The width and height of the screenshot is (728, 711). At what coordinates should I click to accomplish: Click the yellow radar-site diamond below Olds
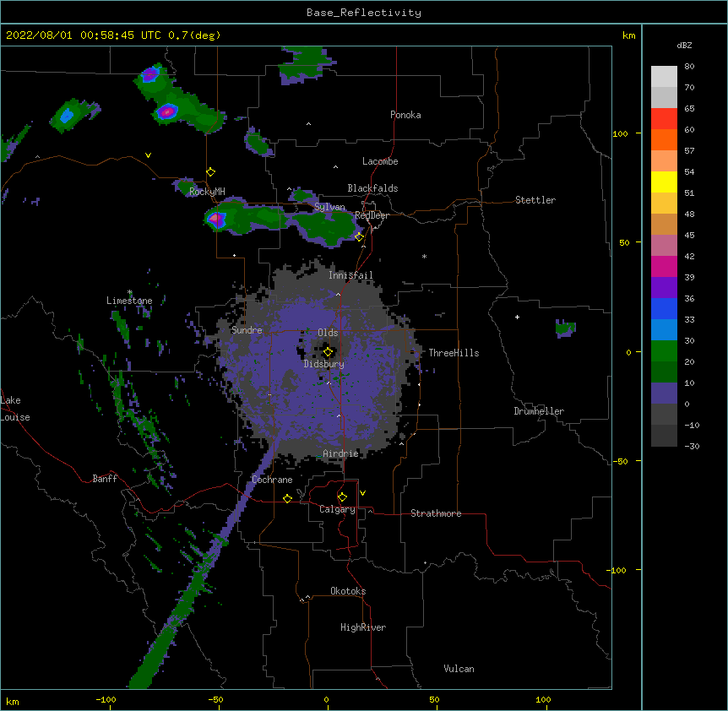(x=328, y=352)
